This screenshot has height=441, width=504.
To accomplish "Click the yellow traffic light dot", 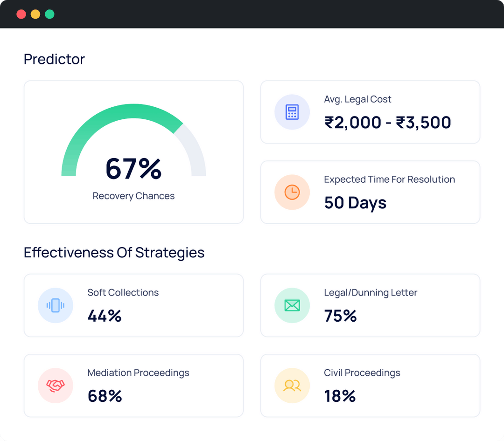I will (x=35, y=14).
